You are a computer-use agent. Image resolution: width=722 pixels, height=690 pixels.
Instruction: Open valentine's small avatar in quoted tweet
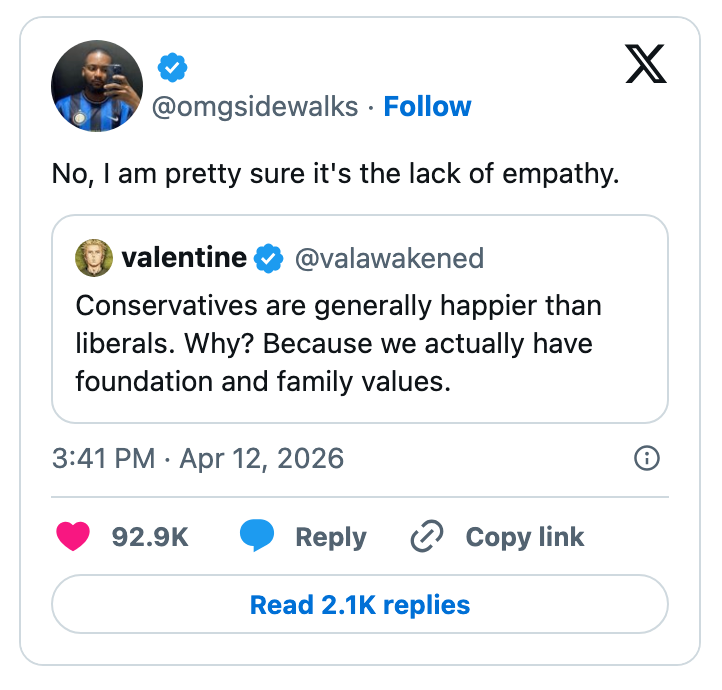tap(94, 258)
